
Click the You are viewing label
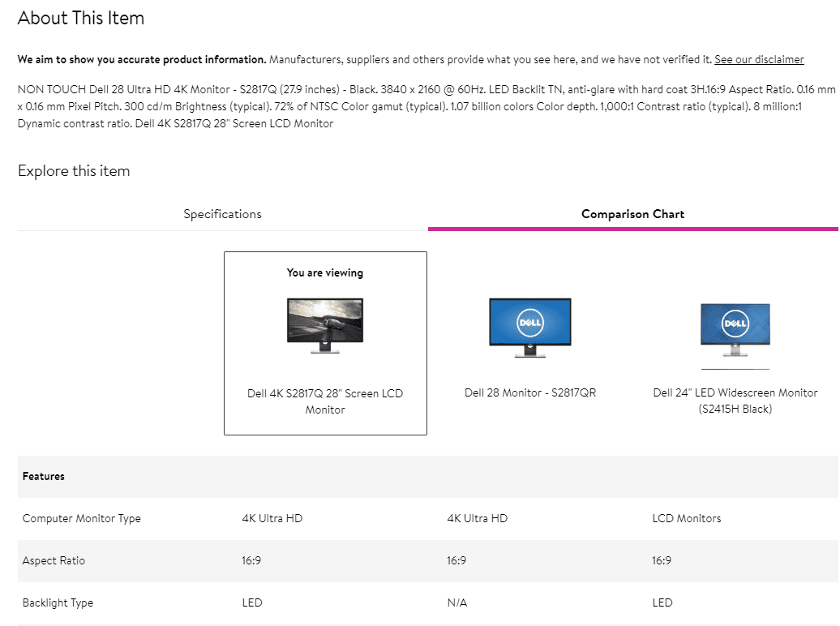coord(324,272)
